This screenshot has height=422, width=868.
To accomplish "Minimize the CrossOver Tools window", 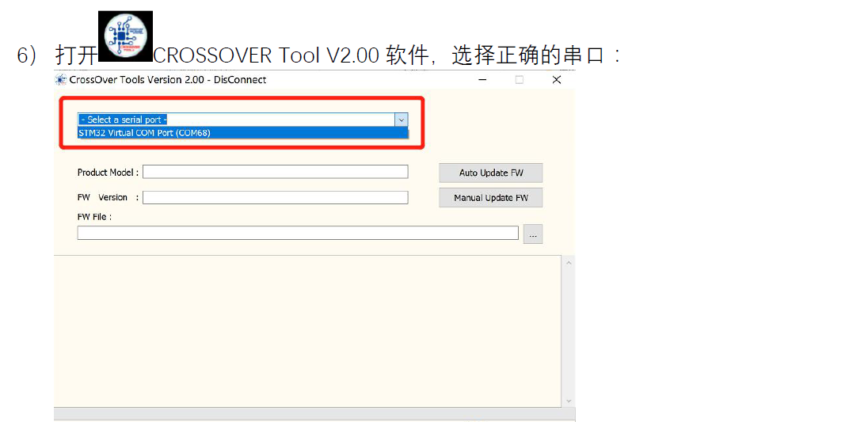I will tap(483, 80).
